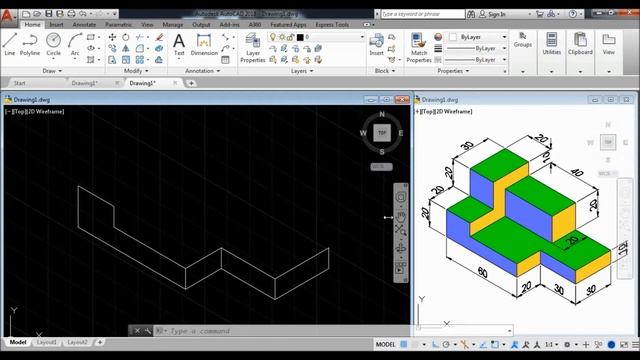Viewport: 640px width, 360px height.
Task: Open the Output ribbon tab
Action: click(201, 24)
